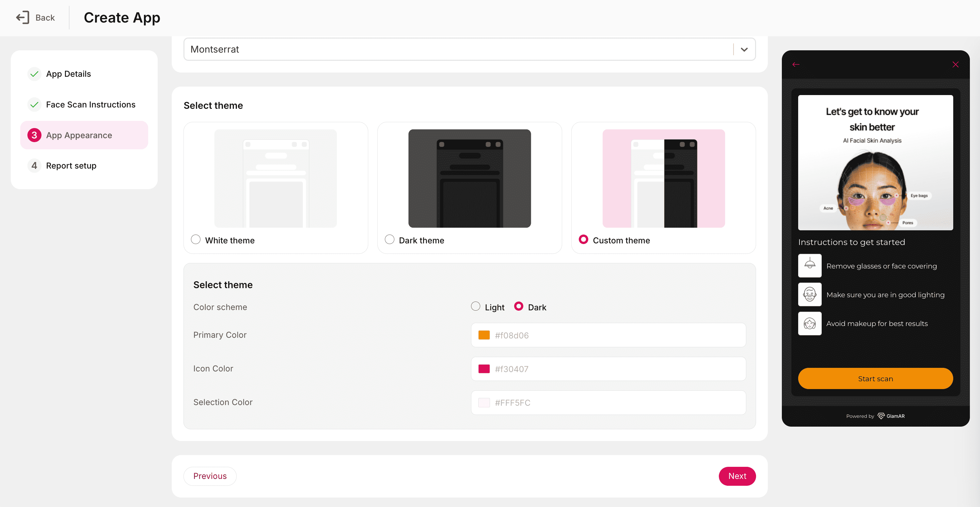The width and height of the screenshot is (980, 507).
Task: Select the Dark theme radio button
Action: click(x=389, y=239)
